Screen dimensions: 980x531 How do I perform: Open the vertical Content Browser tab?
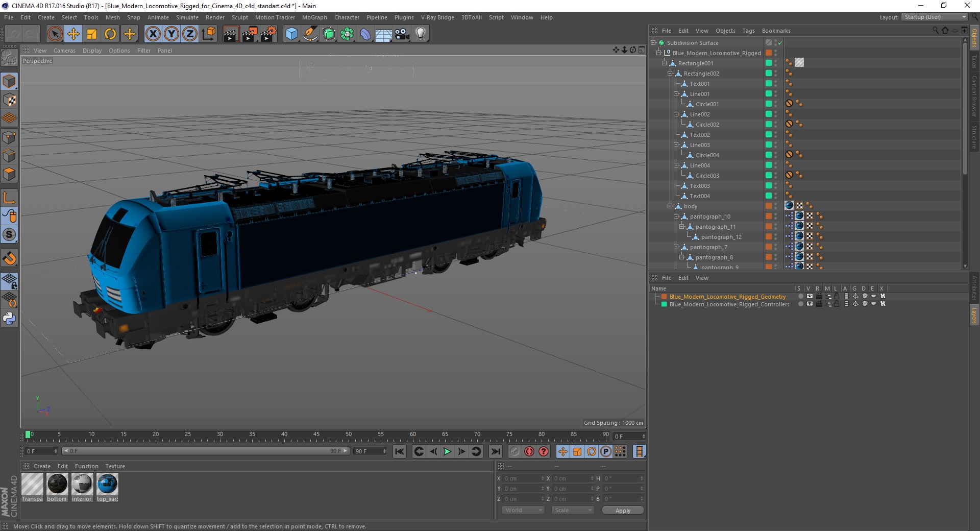pos(974,96)
